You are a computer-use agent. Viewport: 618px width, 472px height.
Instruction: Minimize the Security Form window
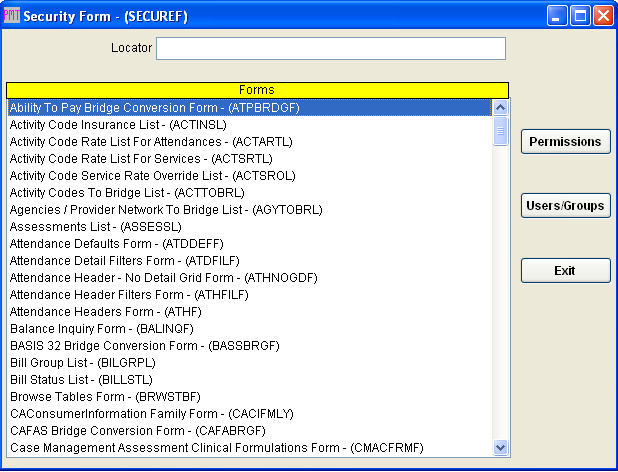(x=558, y=16)
